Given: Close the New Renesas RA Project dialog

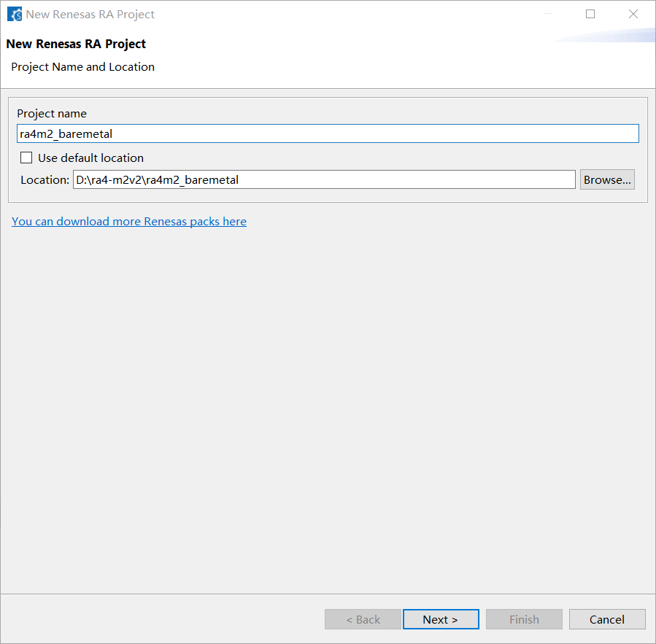Looking at the screenshot, I should point(633,14).
